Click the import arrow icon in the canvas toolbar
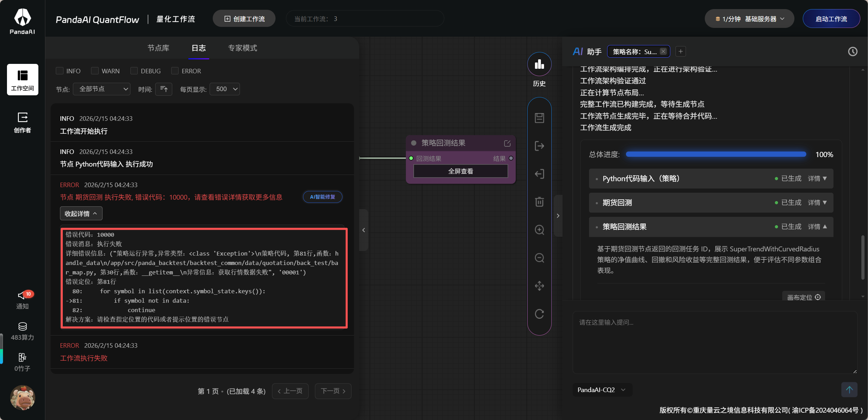The height and width of the screenshot is (420, 868). (539, 174)
